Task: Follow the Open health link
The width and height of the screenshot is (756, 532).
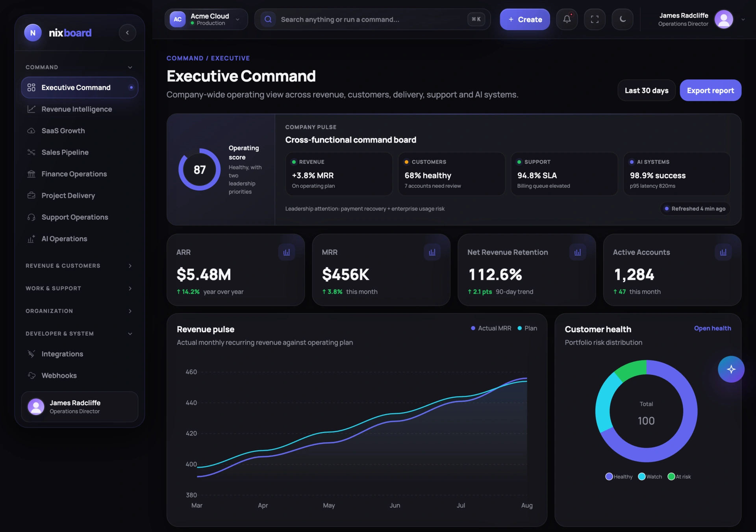Action: point(712,328)
